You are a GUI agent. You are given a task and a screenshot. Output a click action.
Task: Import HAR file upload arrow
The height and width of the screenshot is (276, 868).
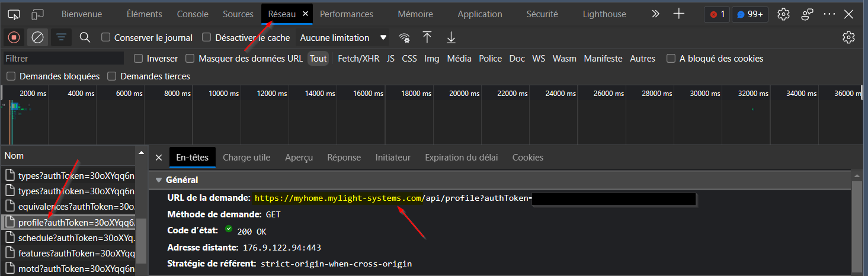427,37
